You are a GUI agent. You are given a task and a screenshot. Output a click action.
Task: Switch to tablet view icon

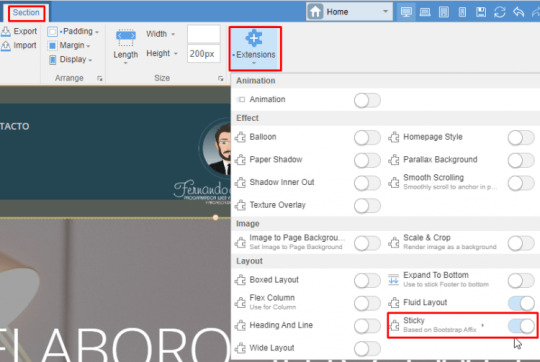pyautogui.click(x=444, y=12)
